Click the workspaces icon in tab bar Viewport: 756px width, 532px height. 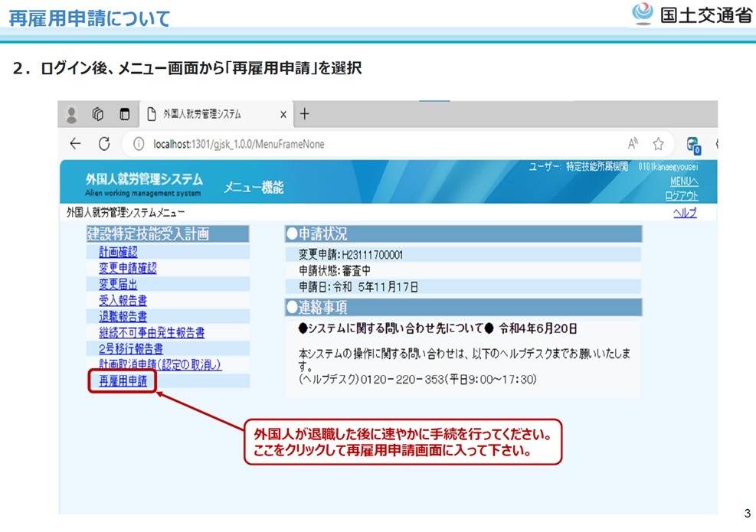98,114
